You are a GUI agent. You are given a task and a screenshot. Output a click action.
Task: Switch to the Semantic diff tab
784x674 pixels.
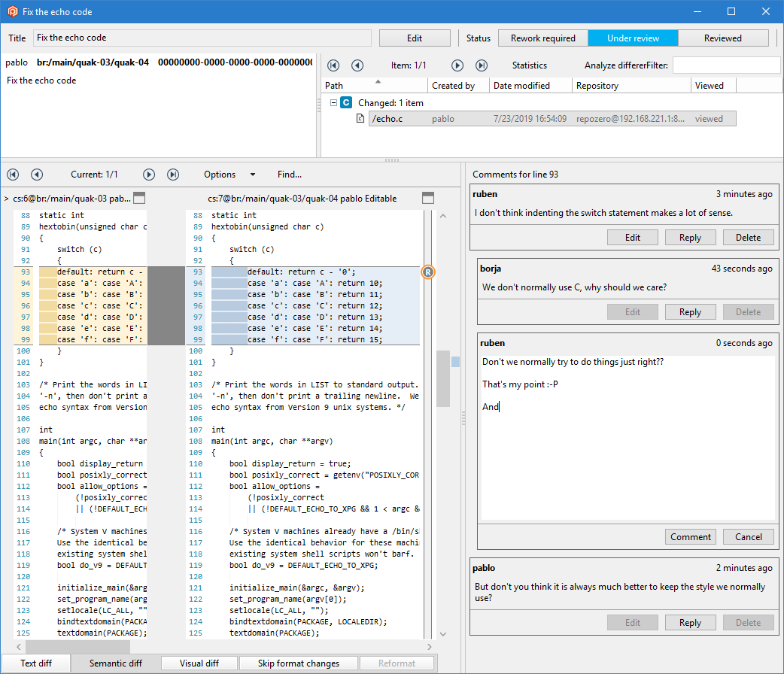(x=115, y=663)
